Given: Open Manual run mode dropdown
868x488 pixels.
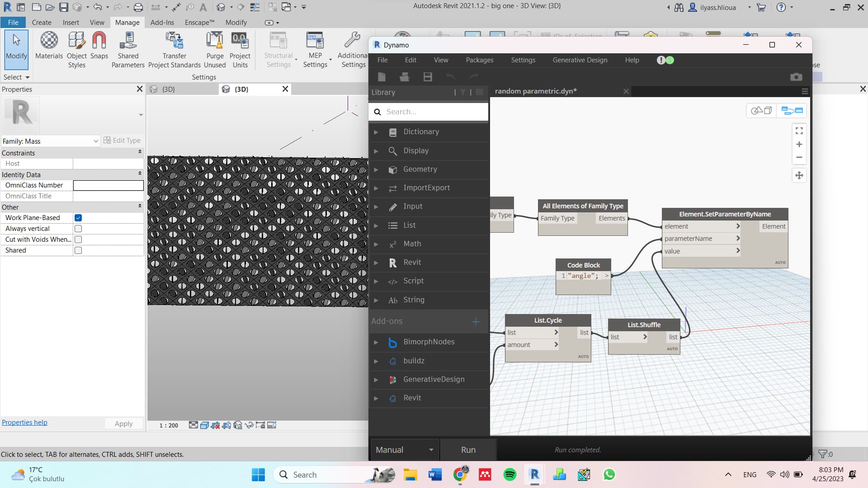Looking at the screenshot, I should tap(404, 450).
